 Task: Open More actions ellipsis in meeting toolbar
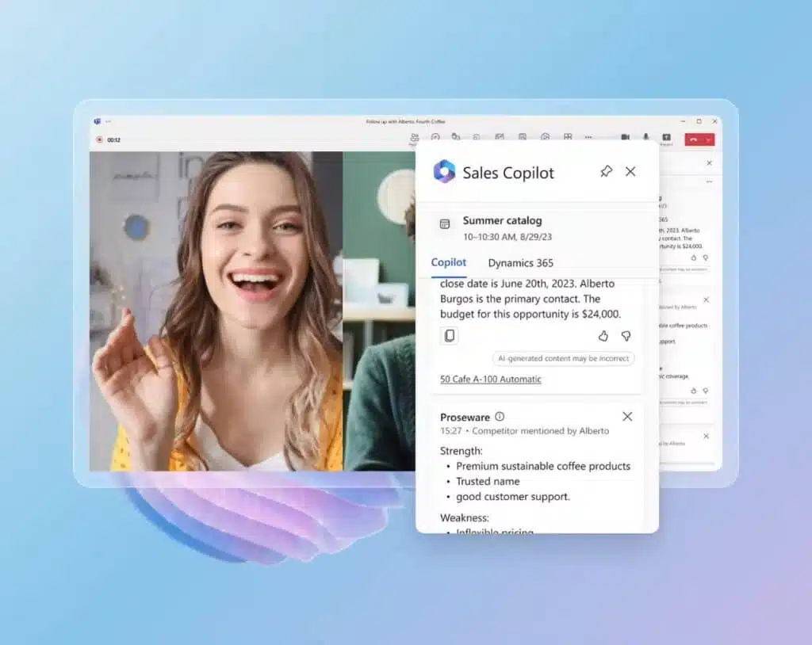coord(588,137)
